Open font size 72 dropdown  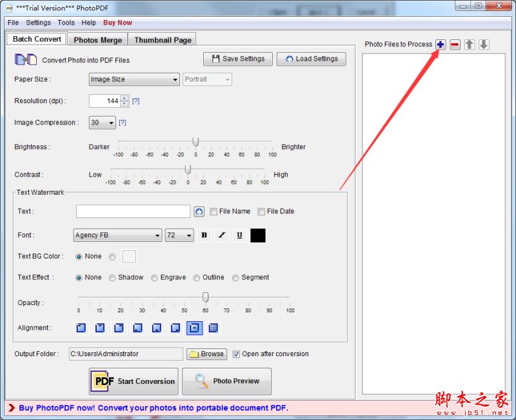point(179,235)
